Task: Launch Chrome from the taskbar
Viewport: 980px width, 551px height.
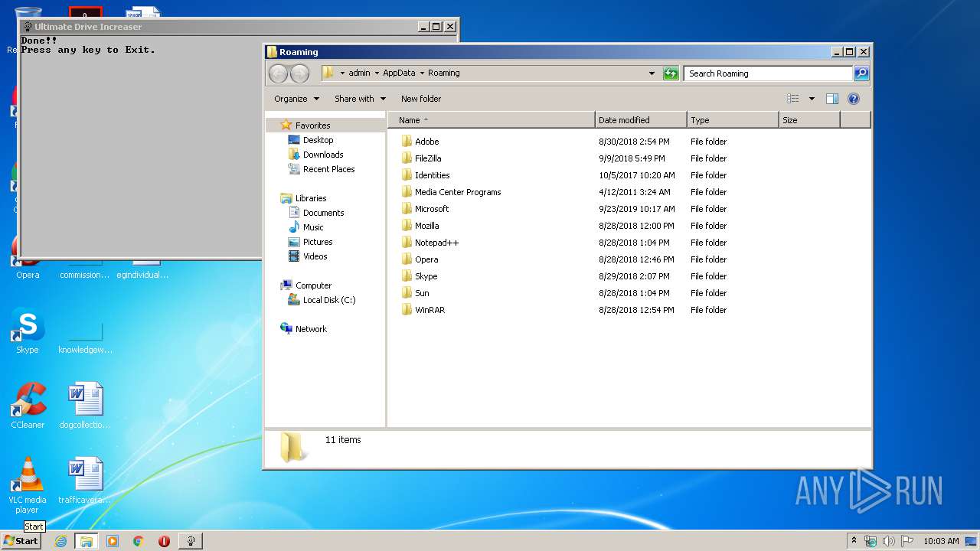Action: click(139, 541)
